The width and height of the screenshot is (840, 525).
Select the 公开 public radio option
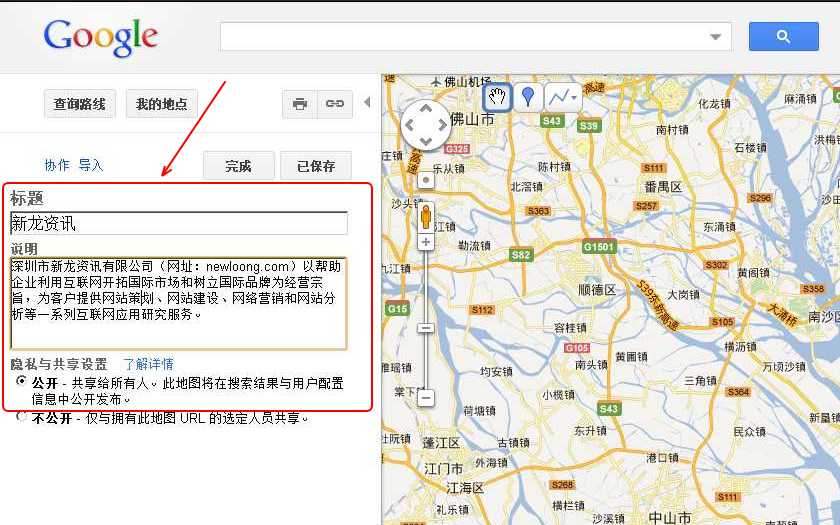(x=21, y=381)
